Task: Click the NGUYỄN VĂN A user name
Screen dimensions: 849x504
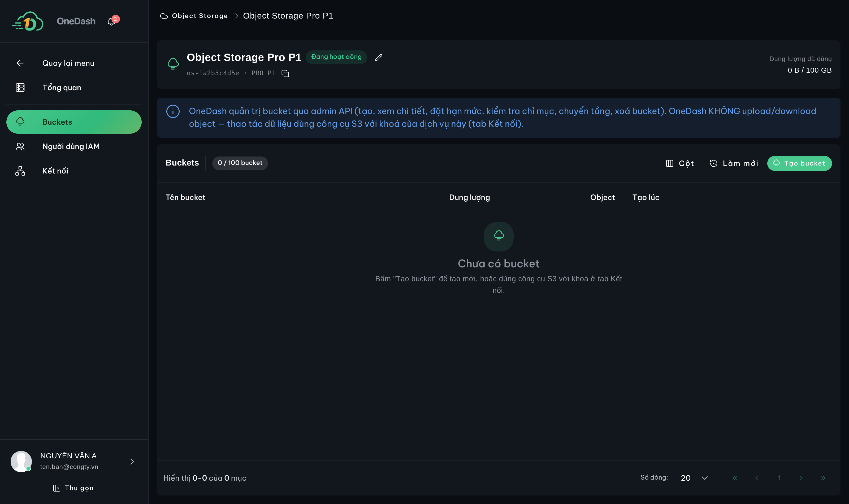Action: point(69,456)
